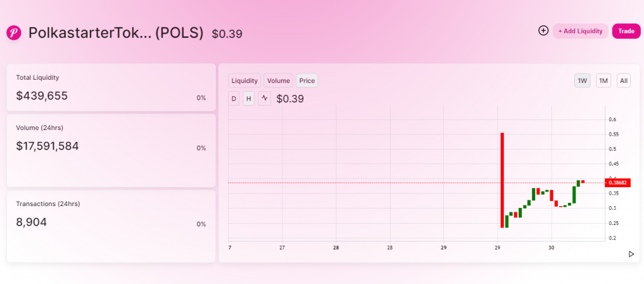
Task: Switch chart to Price view
Action: click(307, 80)
